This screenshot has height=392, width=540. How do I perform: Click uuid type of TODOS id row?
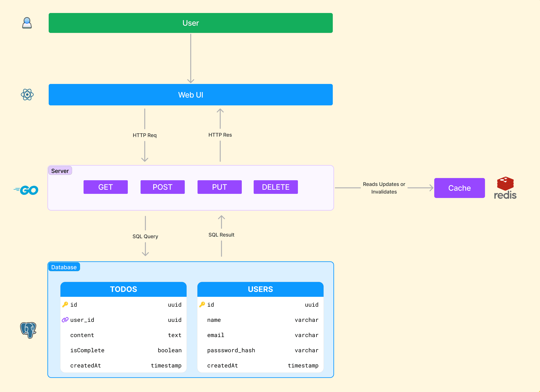[175, 305]
